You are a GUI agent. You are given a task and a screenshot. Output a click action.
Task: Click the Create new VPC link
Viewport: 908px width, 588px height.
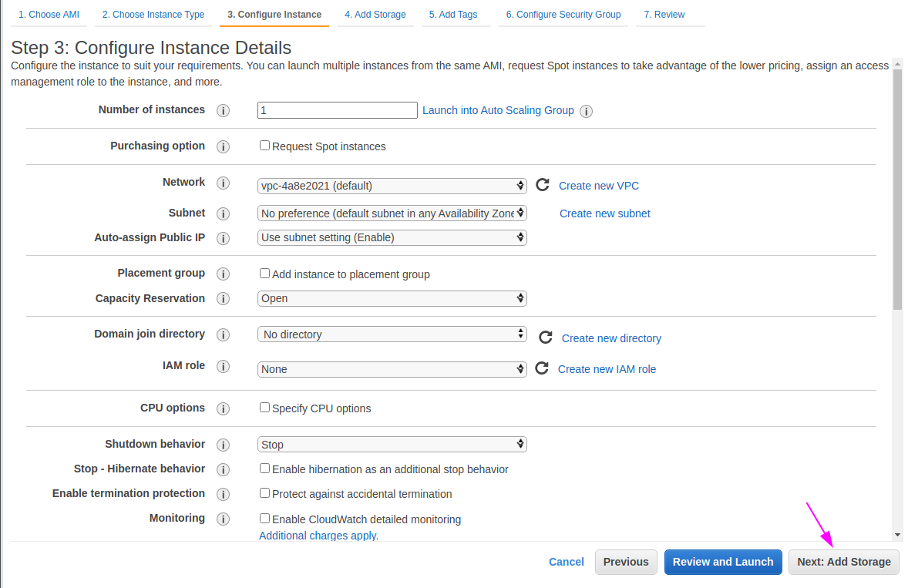[598, 186]
